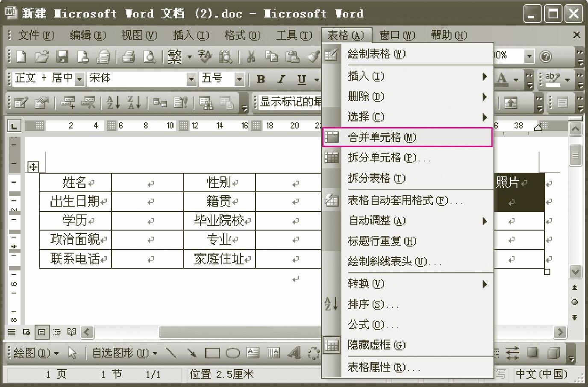Screen dimensions: 588x387
Task: Choose 排序(S)... menu item
Action: [x=408, y=304]
